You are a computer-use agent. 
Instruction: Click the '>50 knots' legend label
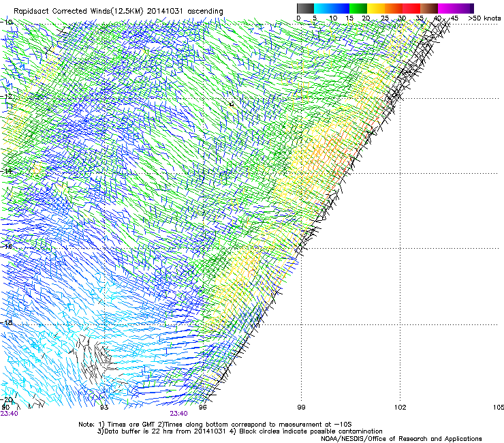click(x=484, y=18)
